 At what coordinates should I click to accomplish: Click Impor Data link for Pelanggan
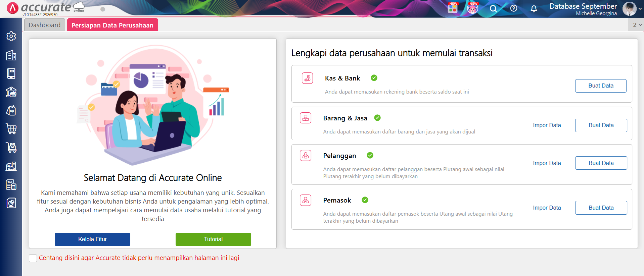547,163
